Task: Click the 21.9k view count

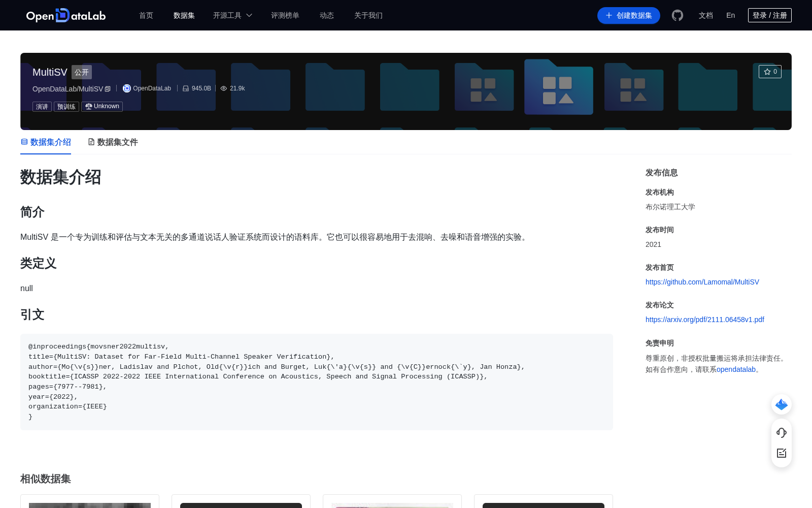Action: (238, 88)
